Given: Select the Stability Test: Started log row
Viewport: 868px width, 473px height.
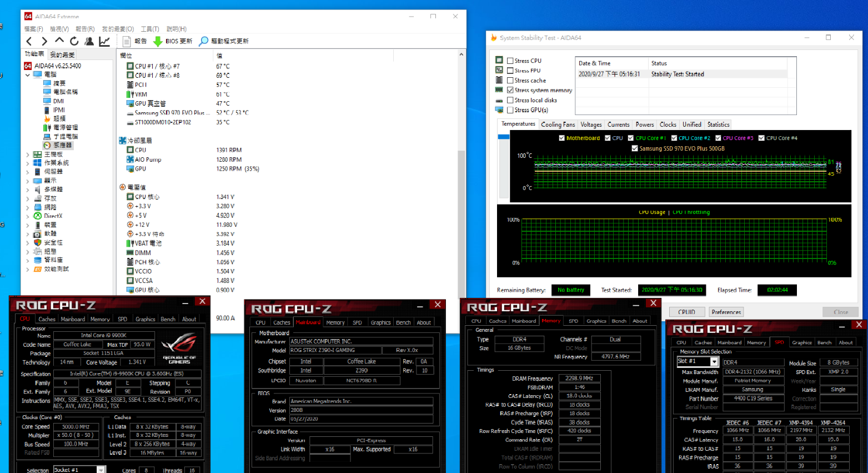Looking at the screenshot, I should (x=681, y=74).
